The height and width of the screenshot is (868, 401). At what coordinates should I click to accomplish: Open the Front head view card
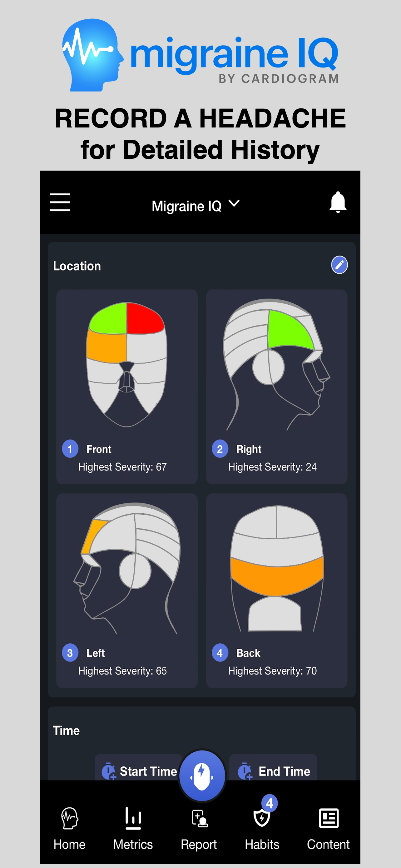pos(127,387)
